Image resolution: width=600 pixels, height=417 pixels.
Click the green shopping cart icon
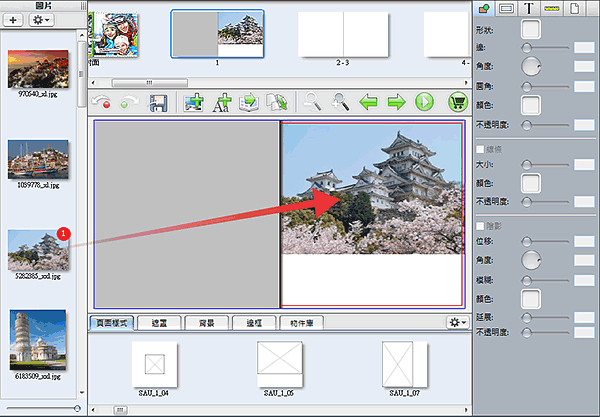pos(458,102)
